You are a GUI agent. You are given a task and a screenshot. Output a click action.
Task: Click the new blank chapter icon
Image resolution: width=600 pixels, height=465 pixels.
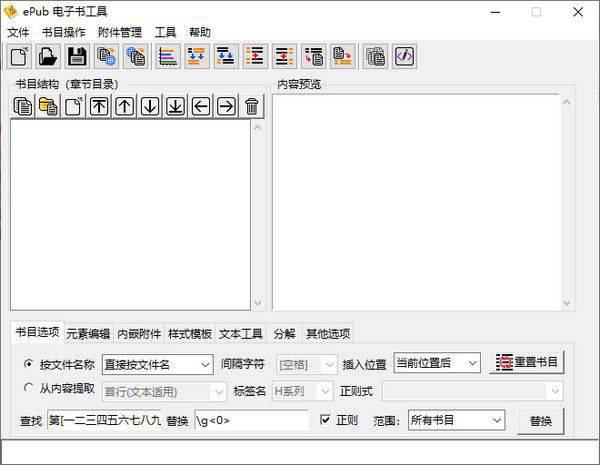[x=73, y=106]
